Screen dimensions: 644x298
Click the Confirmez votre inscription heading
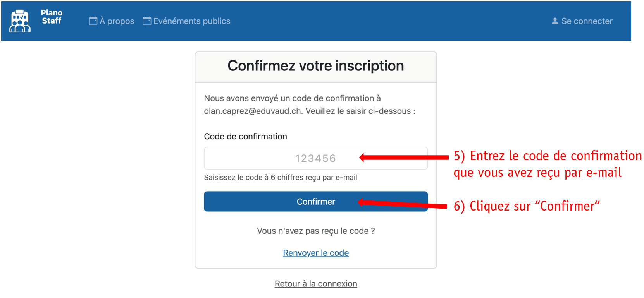(315, 66)
